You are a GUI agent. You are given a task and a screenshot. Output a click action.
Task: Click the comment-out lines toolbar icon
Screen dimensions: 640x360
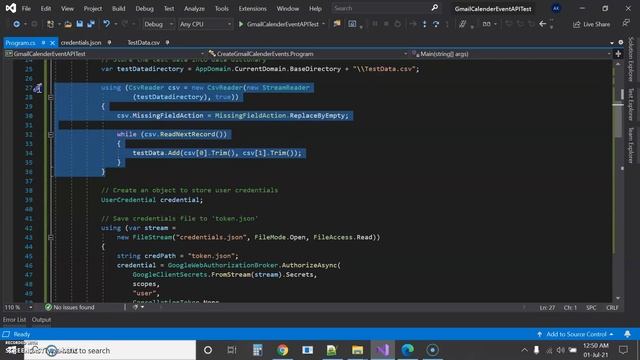[x=462, y=24]
